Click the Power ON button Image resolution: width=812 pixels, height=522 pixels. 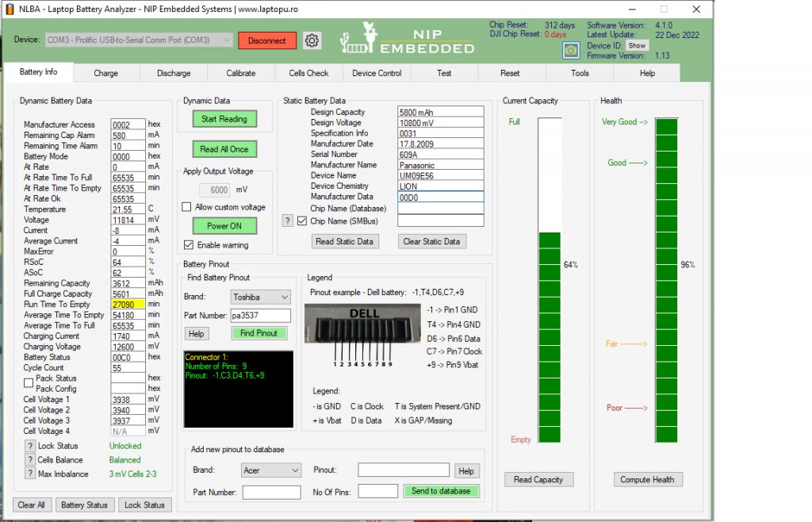pos(224,226)
